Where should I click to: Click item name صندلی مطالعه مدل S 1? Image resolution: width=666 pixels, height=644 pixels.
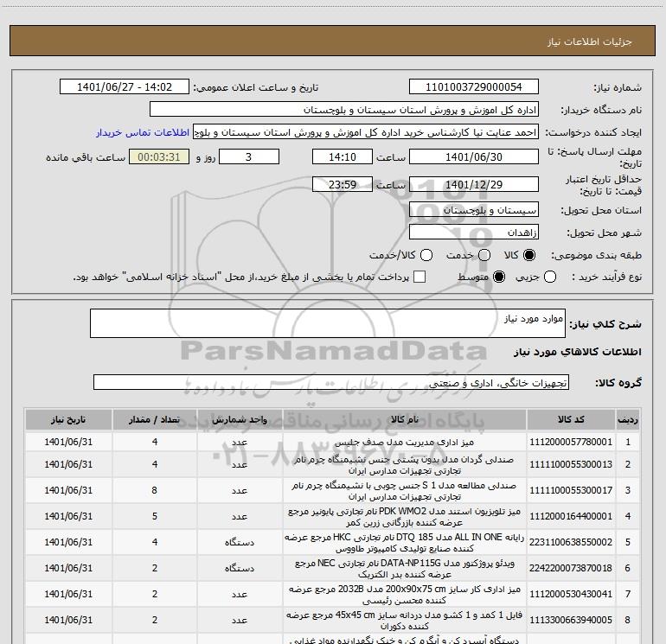tap(405, 490)
